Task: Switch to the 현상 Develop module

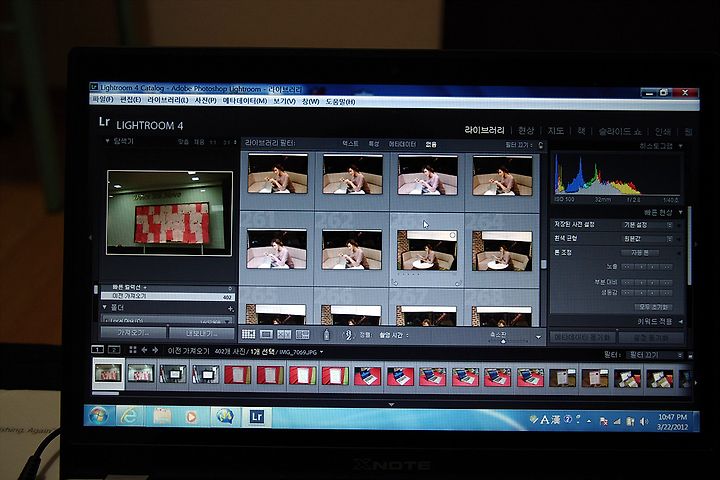Action: (x=526, y=130)
